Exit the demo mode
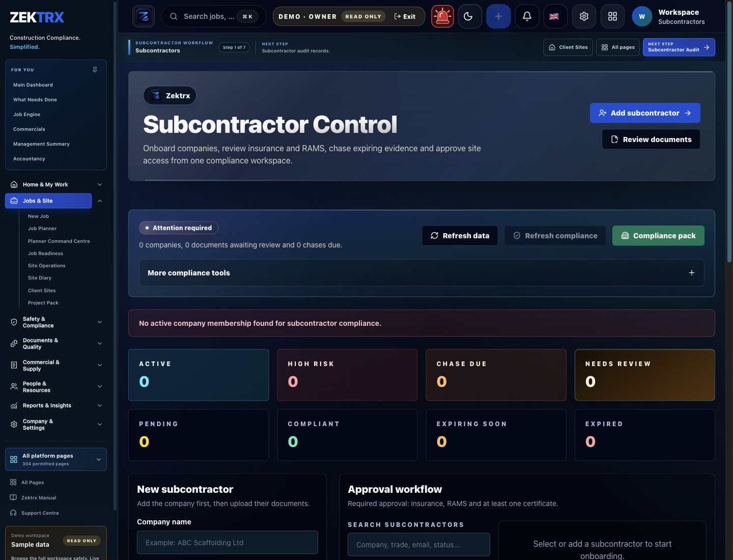Screen dimensions: 733x560 (405, 16)
